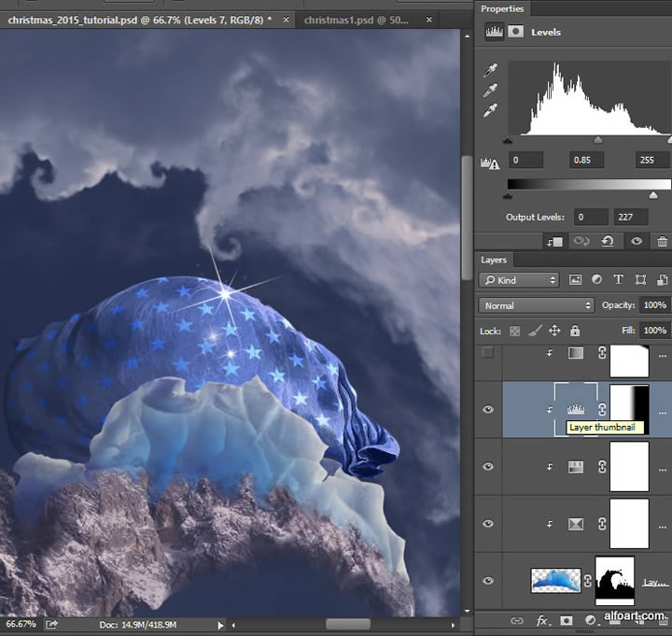
Task: Pick the white point eyedropper in Levels
Action: pos(490,111)
